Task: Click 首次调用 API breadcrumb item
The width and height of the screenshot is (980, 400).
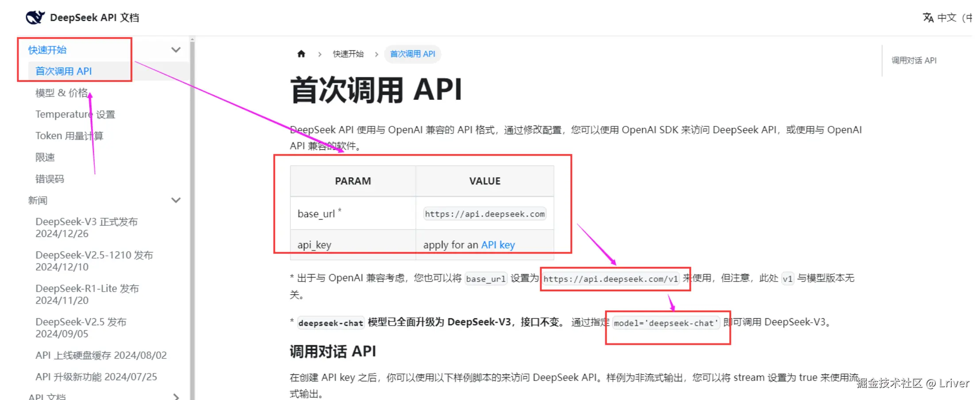Action: click(412, 54)
